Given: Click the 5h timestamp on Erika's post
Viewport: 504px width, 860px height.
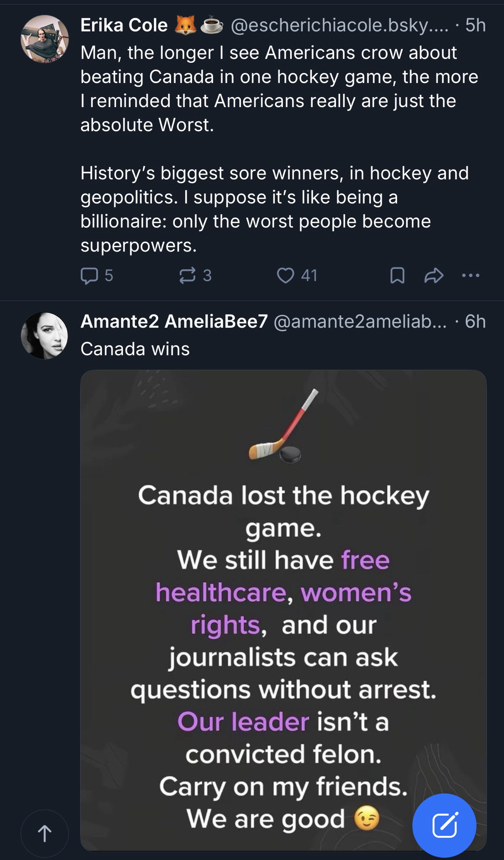Looking at the screenshot, I should (x=475, y=25).
